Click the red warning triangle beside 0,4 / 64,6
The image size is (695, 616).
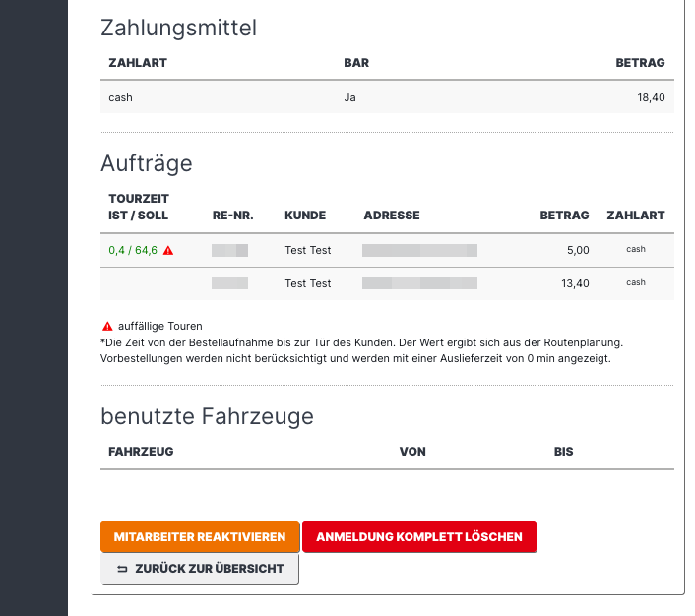[168, 250]
